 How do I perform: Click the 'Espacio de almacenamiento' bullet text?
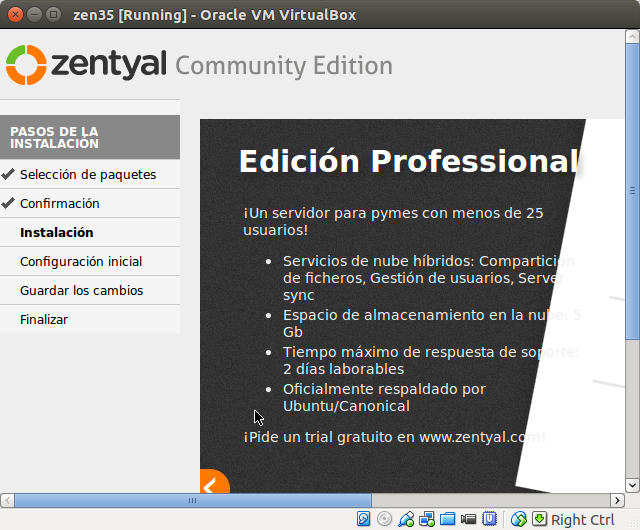coord(432,323)
